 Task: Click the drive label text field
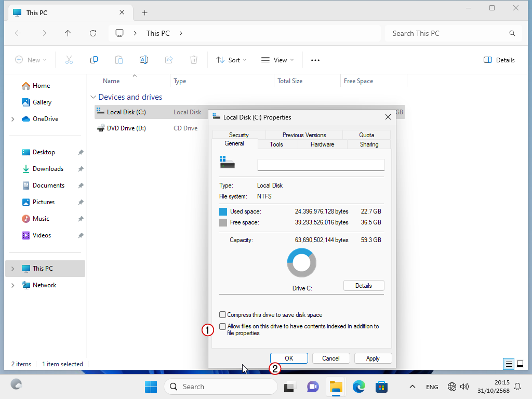pyautogui.click(x=321, y=165)
